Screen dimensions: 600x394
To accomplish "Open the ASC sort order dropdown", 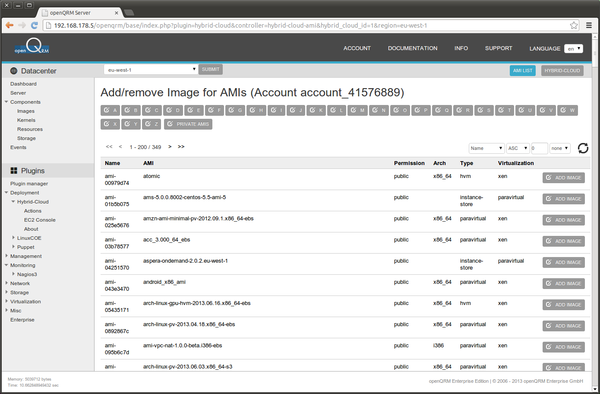I will coord(518,148).
